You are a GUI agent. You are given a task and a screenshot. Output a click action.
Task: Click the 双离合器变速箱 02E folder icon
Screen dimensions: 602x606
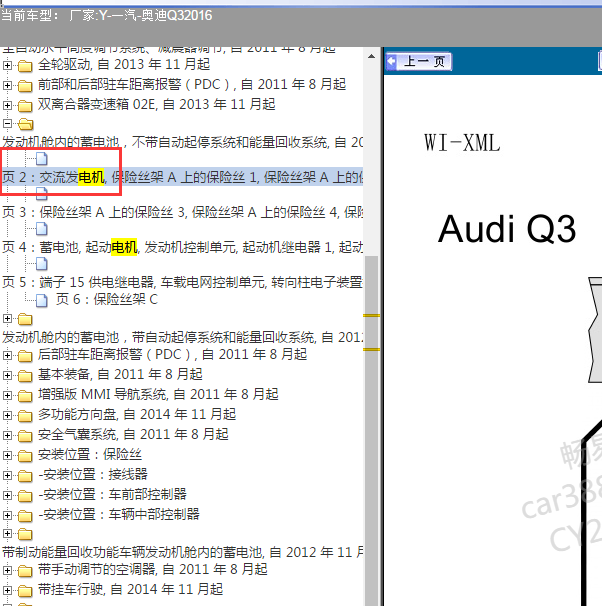25,105
